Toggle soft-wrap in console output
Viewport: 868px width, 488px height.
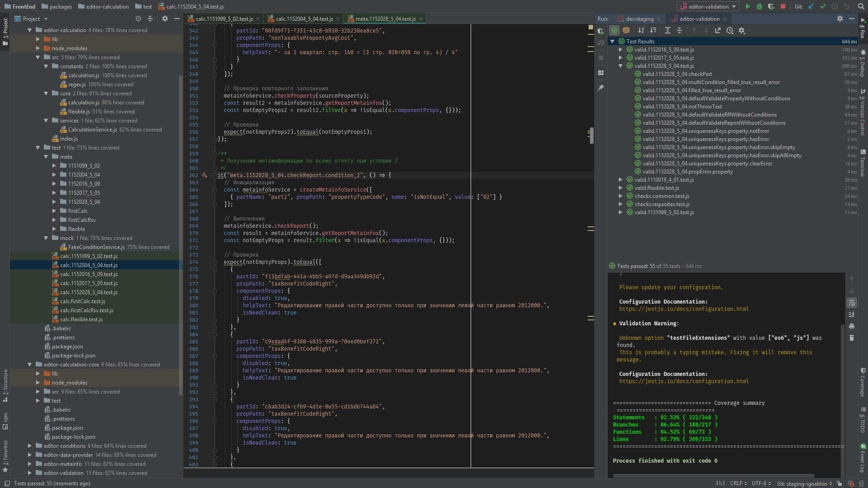click(852, 303)
